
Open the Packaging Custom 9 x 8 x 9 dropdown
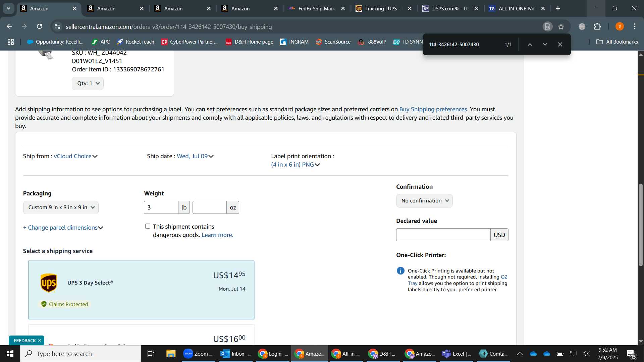click(61, 207)
